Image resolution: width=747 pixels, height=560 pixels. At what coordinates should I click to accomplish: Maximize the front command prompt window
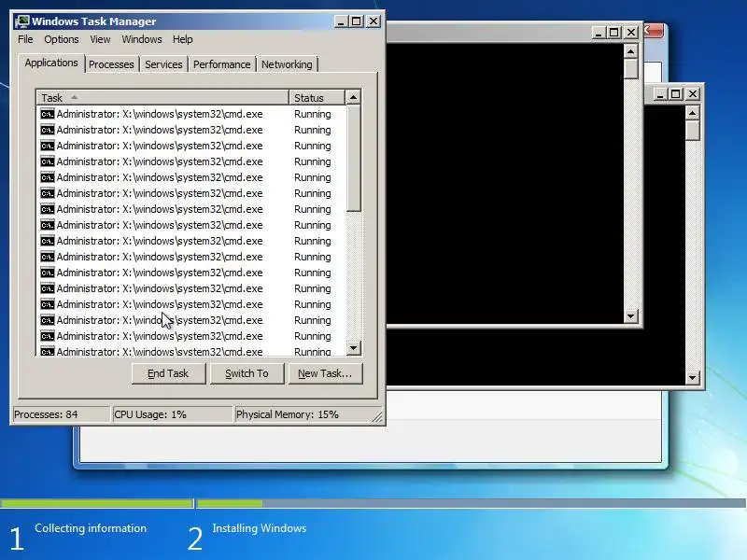pyautogui.click(x=614, y=33)
